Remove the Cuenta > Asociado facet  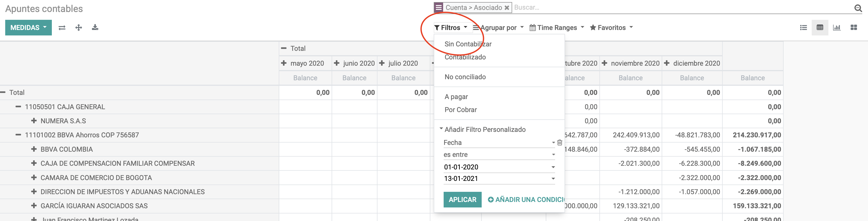pyautogui.click(x=506, y=8)
